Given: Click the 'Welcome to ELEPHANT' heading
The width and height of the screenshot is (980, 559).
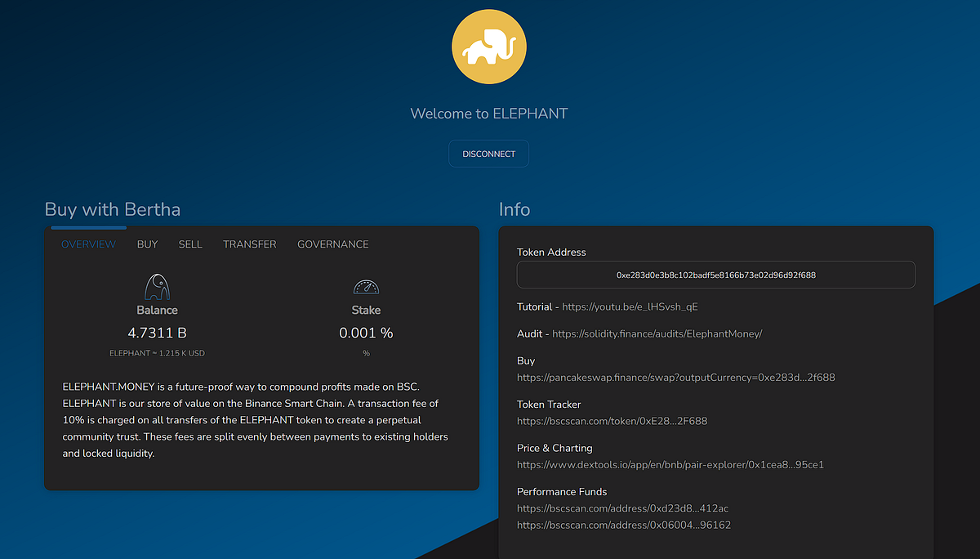Looking at the screenshot, I should point(488,114).
